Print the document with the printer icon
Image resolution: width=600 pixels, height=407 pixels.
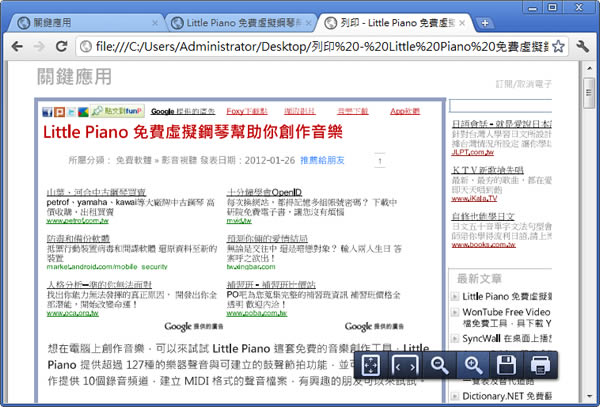click(540, 365)
